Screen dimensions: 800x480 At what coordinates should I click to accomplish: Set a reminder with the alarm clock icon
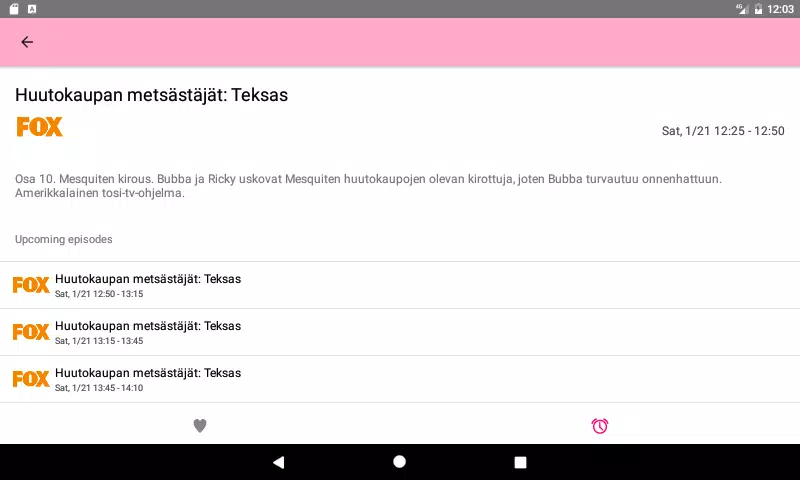click(x=599, y=425)
